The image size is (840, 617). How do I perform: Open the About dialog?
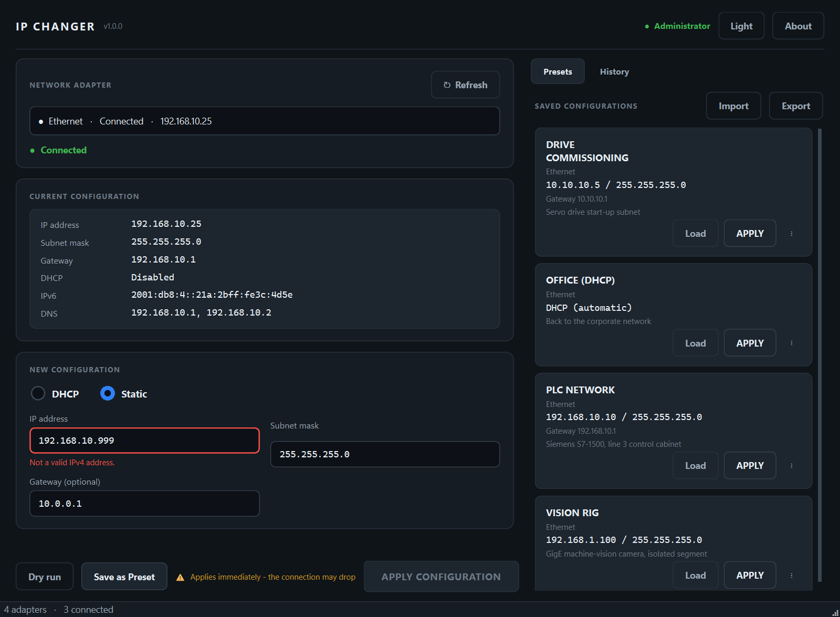(798, 26)
